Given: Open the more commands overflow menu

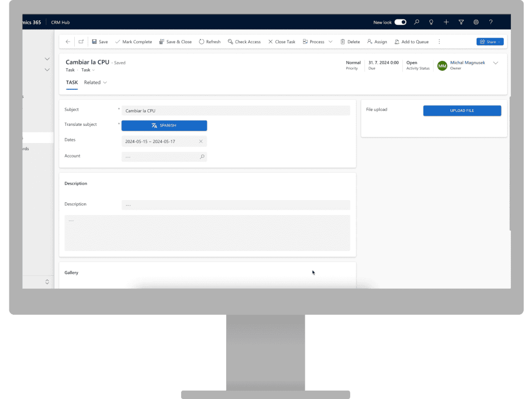Looking at the screenshot, I should click(439, 42).
